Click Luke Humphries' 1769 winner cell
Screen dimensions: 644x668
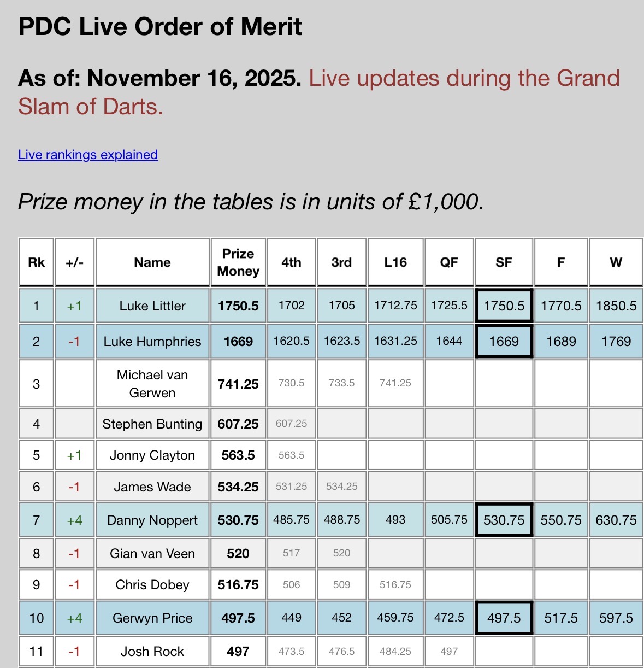click(x=616, y=342)
